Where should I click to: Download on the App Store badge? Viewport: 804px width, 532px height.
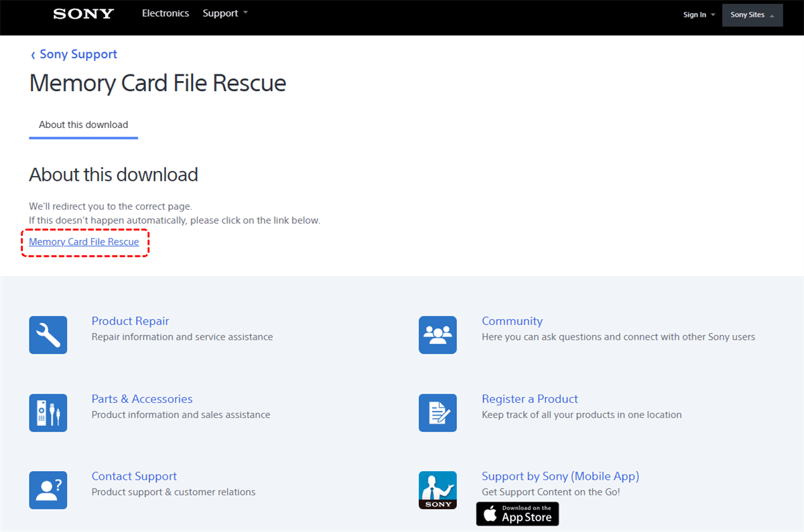(517, 514)
